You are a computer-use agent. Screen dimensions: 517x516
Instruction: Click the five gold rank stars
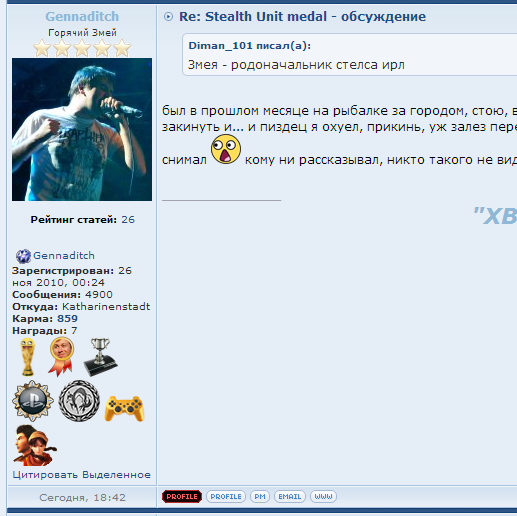pos(82,48)
